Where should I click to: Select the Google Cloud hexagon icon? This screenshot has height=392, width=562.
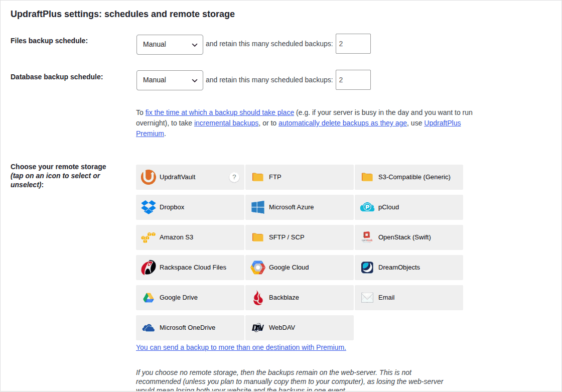258,267
